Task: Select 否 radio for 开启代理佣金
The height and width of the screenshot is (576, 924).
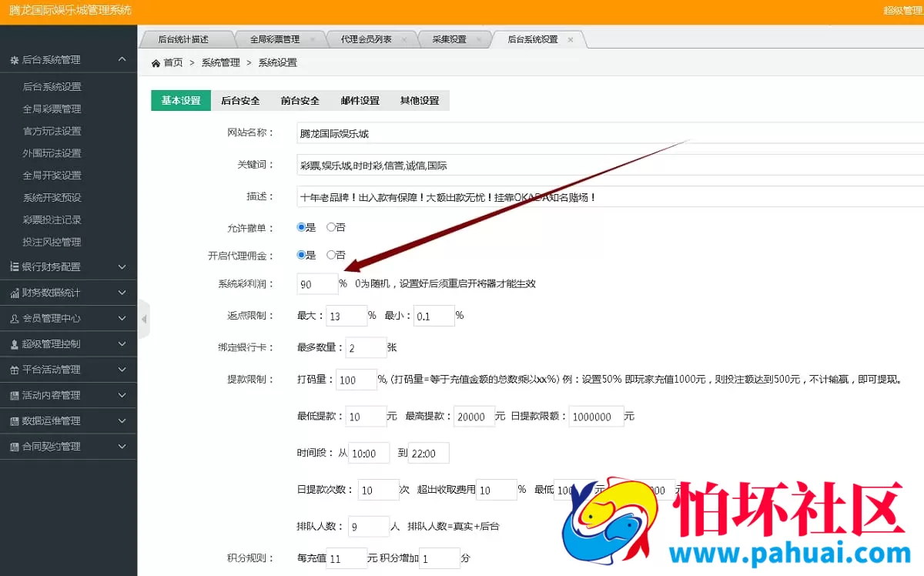Action: [331, 255]
